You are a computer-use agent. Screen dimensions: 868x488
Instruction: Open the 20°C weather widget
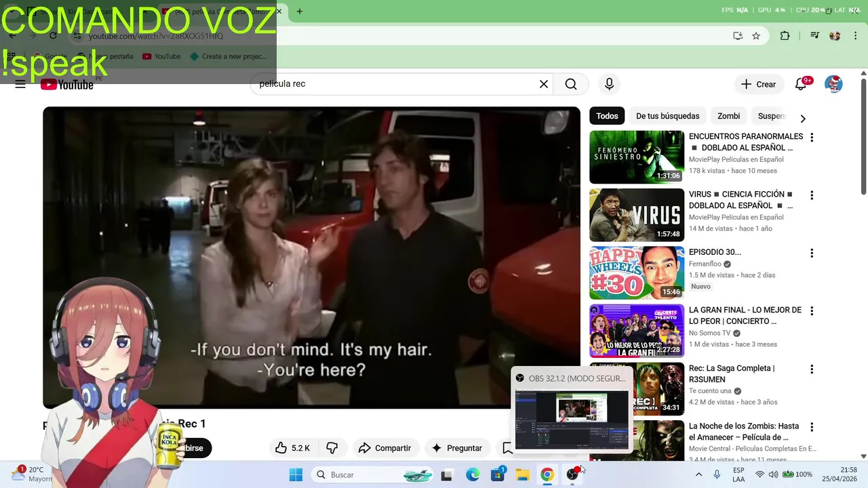coord(31,474)
